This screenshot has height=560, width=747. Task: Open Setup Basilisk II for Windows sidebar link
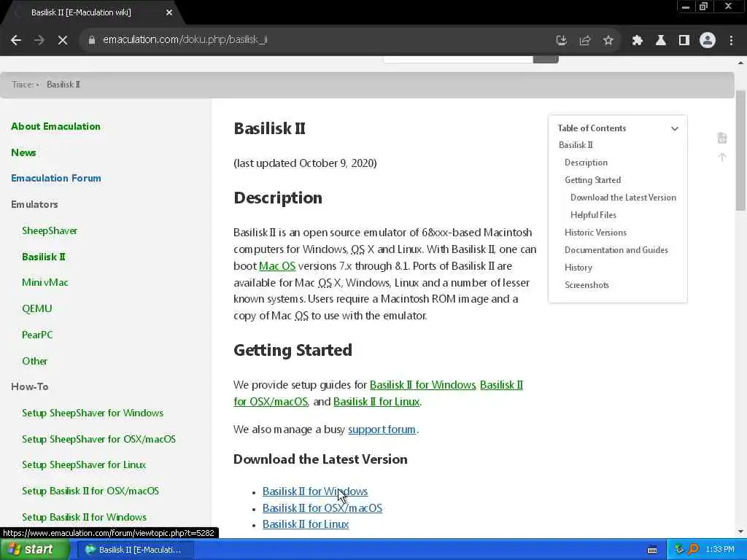[x=84, y=518]
